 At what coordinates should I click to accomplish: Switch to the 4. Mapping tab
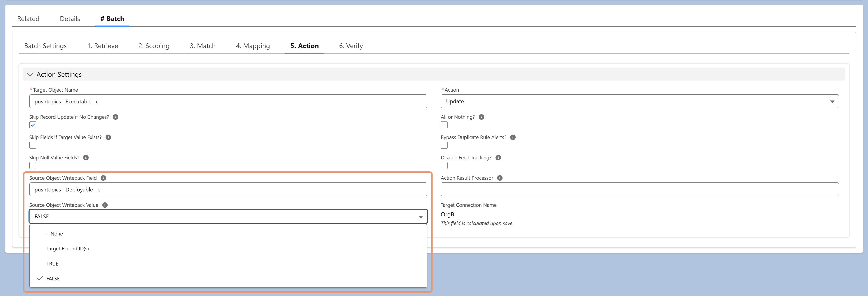point(253,46)
